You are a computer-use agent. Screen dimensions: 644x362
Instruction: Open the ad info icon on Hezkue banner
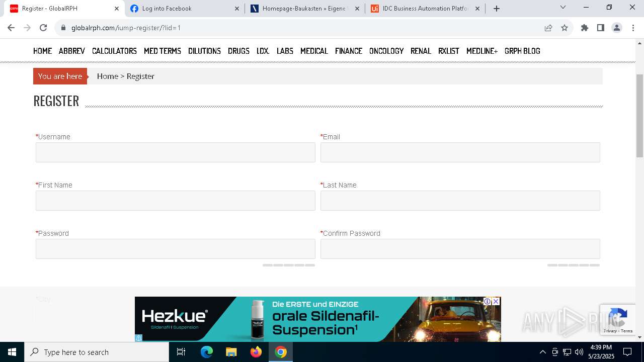coord(488,301)
